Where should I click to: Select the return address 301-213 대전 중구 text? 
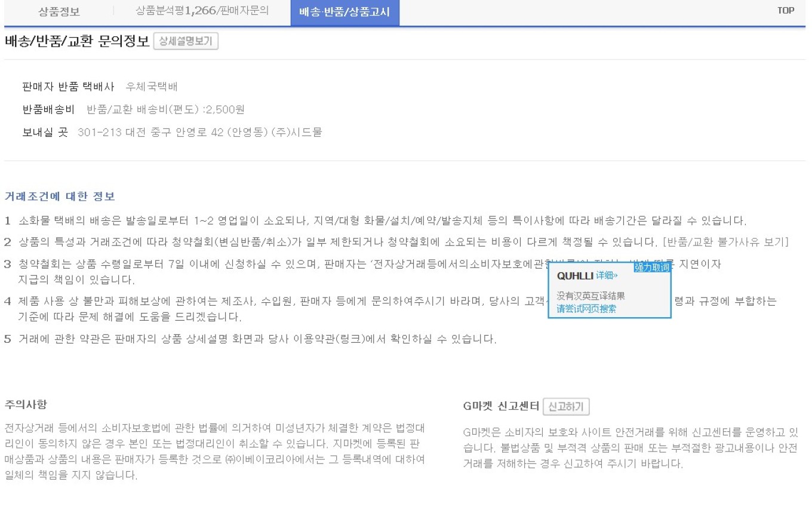tap(200, 132)
